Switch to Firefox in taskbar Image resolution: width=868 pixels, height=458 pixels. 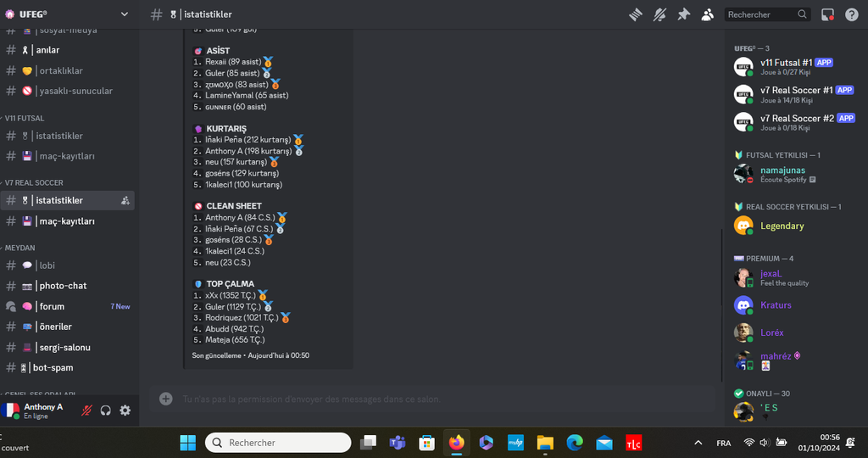[457, 443]
